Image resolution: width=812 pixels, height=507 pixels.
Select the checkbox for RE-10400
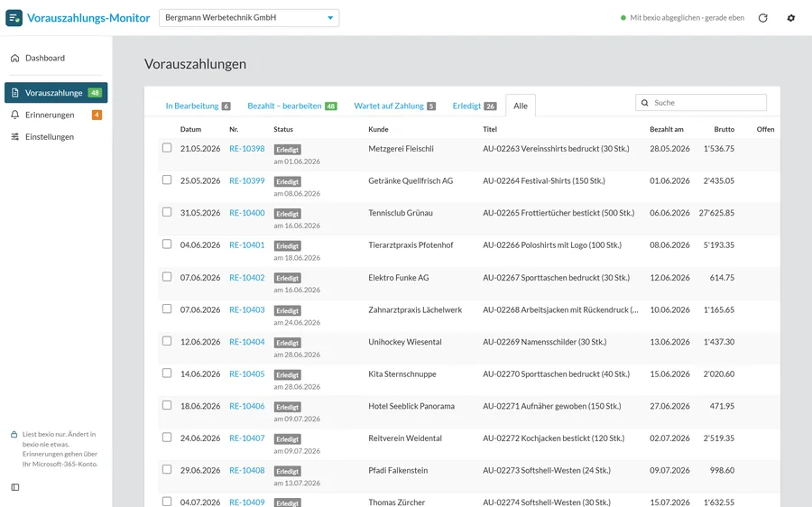pyautogui.click(x=167, y=212)
